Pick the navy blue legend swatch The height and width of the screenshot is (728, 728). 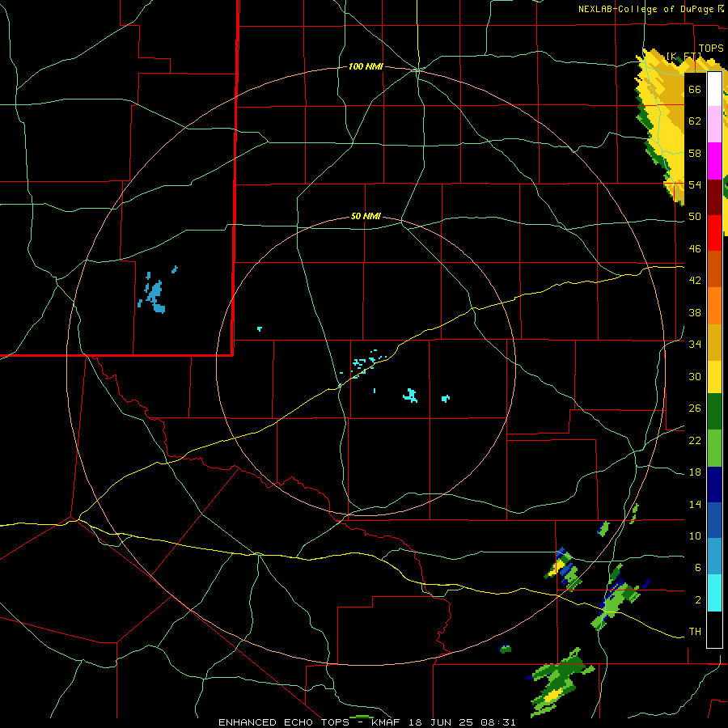714,485
